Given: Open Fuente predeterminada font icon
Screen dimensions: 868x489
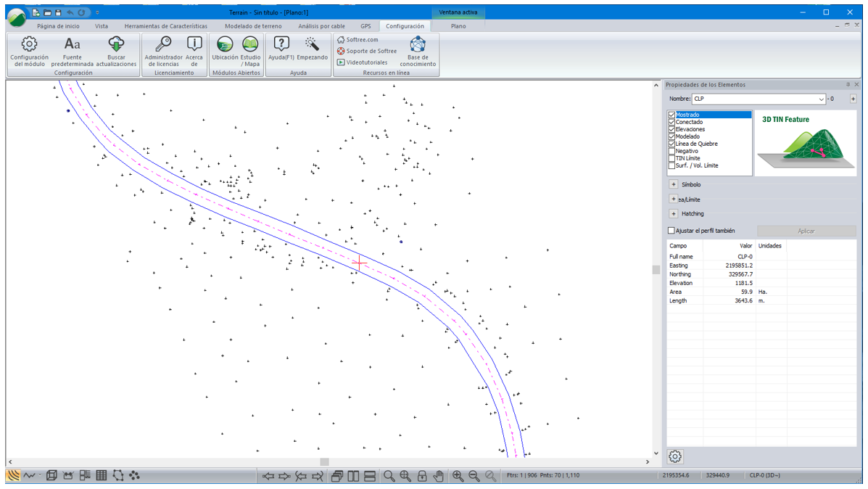Looking at the screenshot, I should pyautogui.click(x=73, y=44).
